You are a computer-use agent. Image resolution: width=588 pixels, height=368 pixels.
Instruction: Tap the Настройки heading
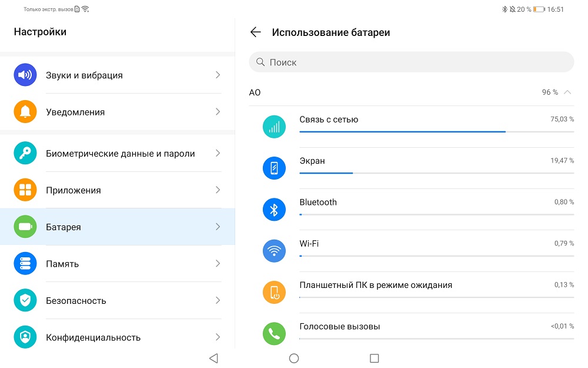click(x=40, y=32)
